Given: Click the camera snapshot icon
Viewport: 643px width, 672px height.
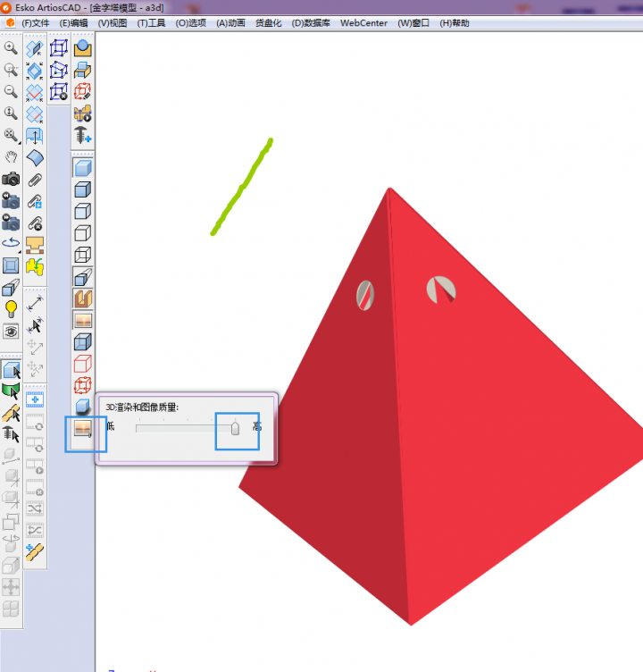Looking at the screenshot, I should (x=12, y=178).
